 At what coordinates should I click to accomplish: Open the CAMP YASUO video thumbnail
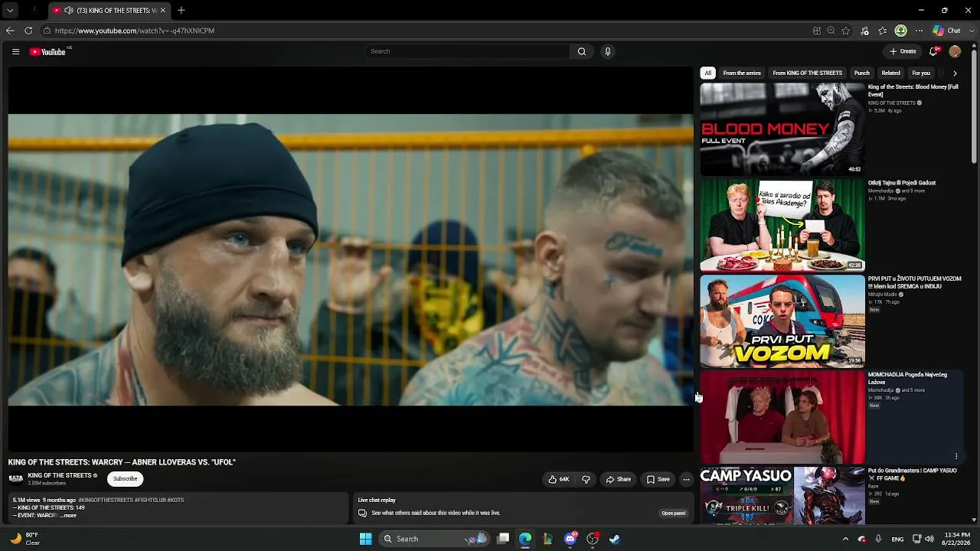[x=782, y=496]
